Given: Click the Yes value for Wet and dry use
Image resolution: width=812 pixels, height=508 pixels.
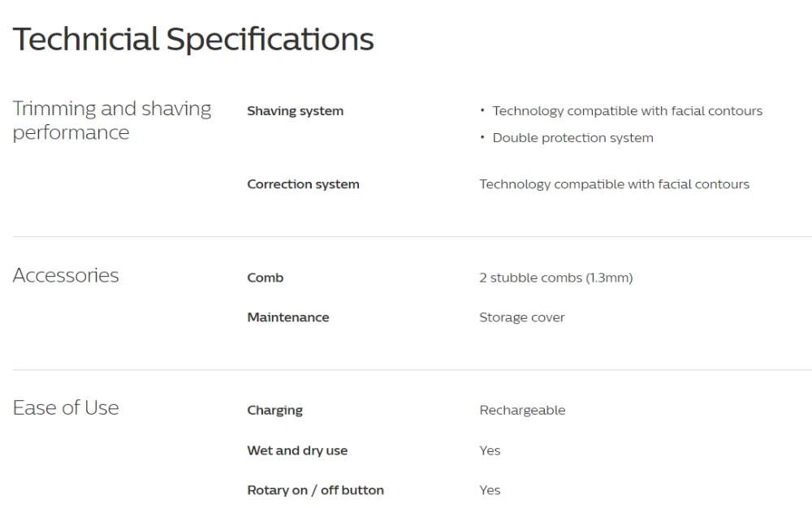Looking at the screenshot, I should 490,450.
